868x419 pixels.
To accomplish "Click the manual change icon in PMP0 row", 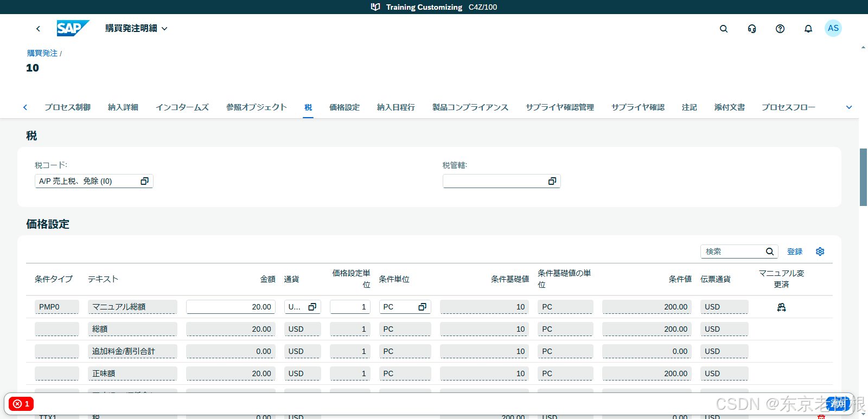I will [781, 307].
